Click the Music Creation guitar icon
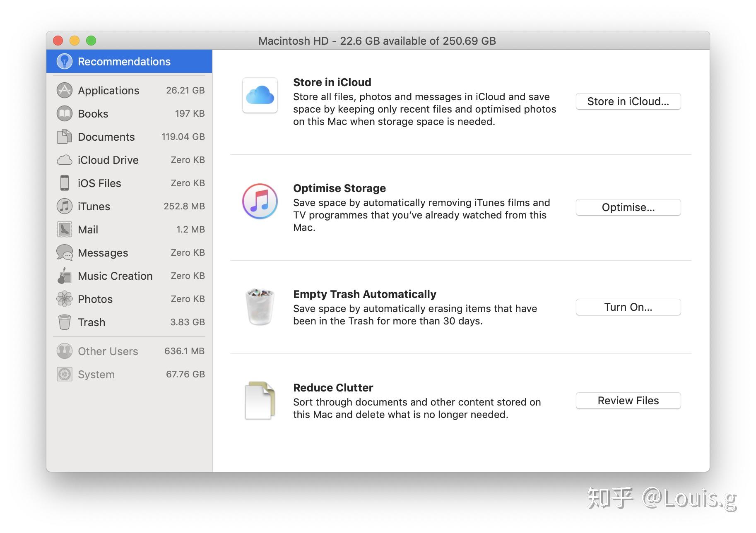The image size is (756, 533). [x=64, y=276]
